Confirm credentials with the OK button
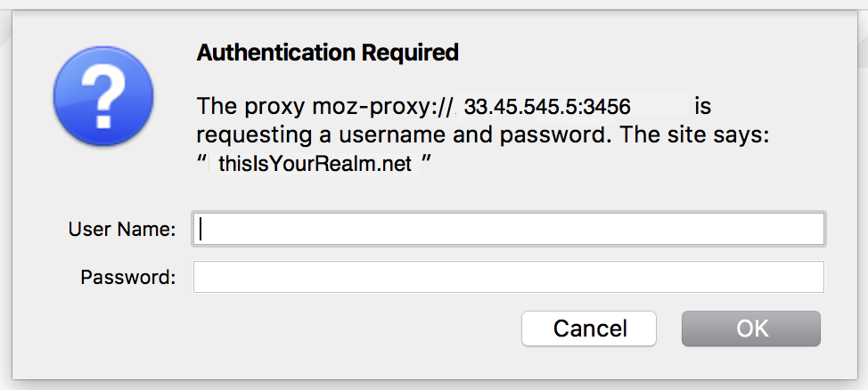This screenshot has width=868, height=390. point(750,329)
